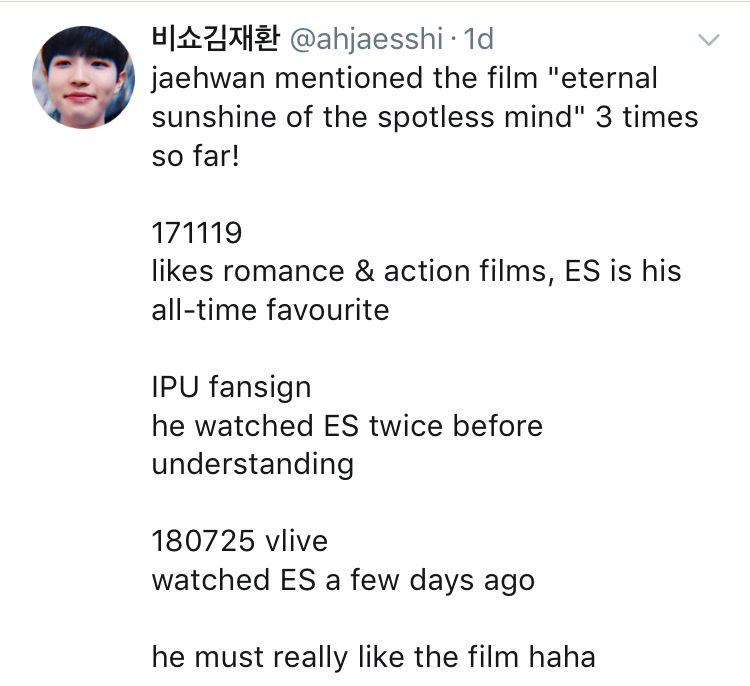
Task: Click the "180725 vlive" line
Action: point(239,541)
